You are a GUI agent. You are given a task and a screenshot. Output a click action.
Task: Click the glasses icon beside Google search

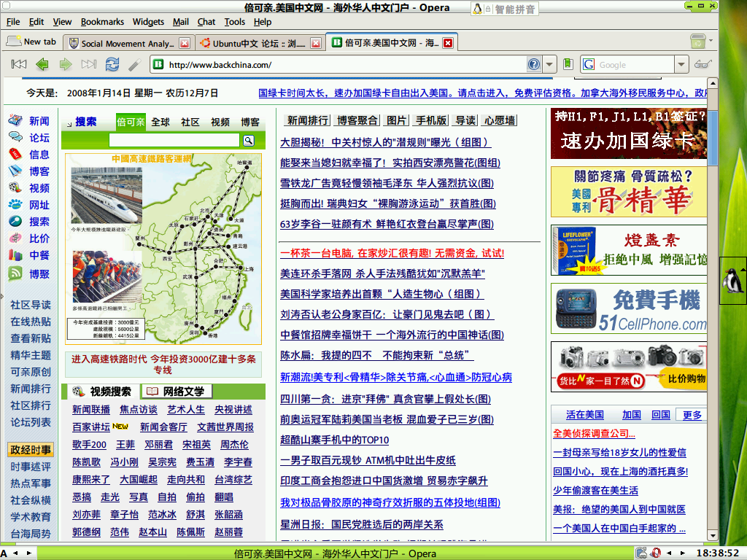[x=703, y=64]
